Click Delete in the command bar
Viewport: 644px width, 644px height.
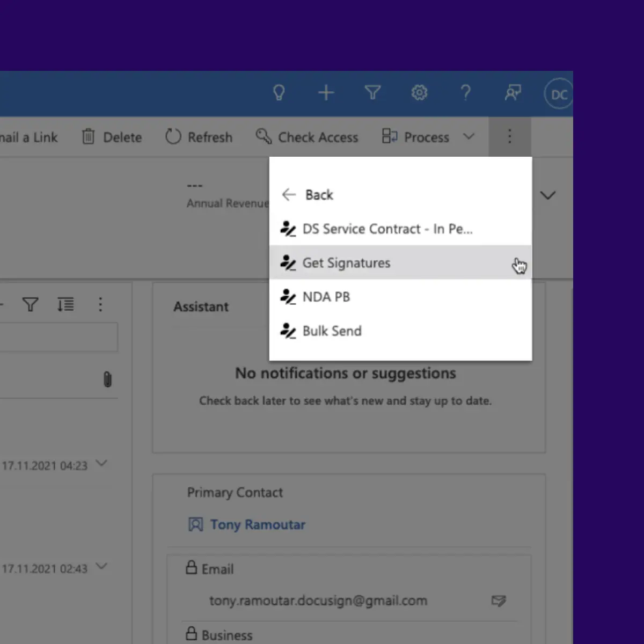[x=112, y=137]
